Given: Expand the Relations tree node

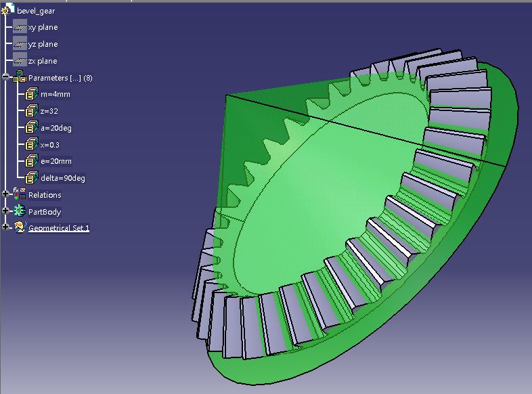Looking at the screenshot, I should tap(5, 194).
